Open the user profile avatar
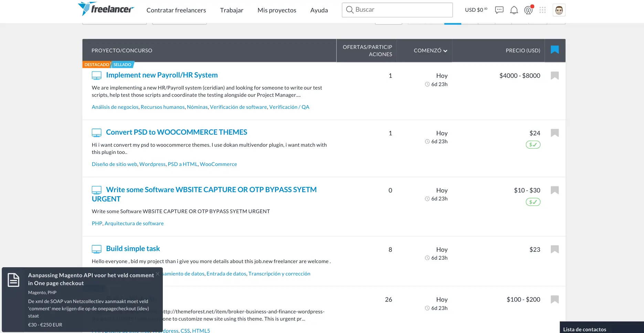The image size is (644, 333). coord(559,10)
